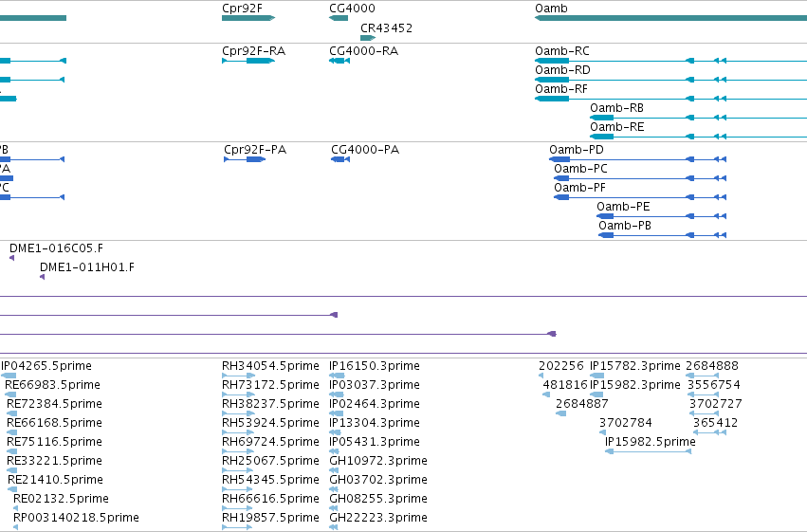Click the RE33221.5prime EST
Screen dimensions: 807x532
(x=11, y=470)
